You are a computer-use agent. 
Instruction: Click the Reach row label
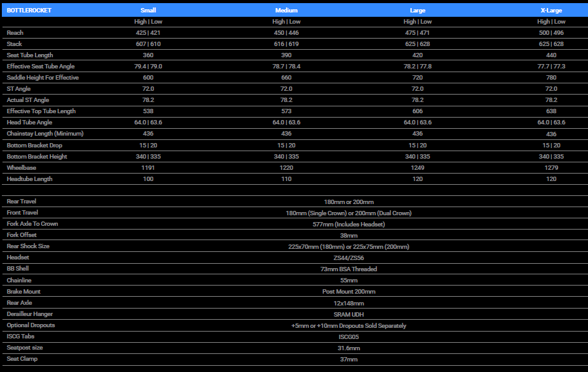click(15, 32)
